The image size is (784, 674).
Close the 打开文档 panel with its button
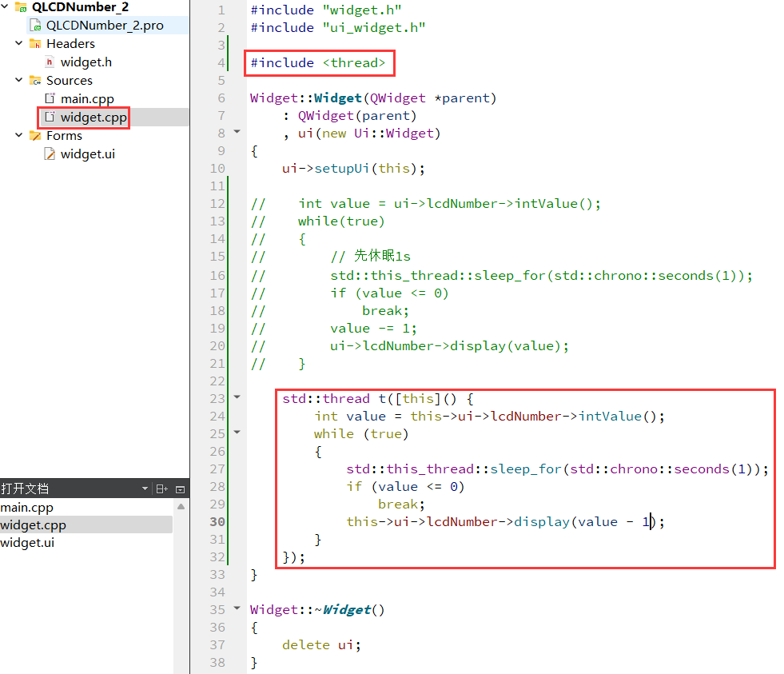[181, 489]
